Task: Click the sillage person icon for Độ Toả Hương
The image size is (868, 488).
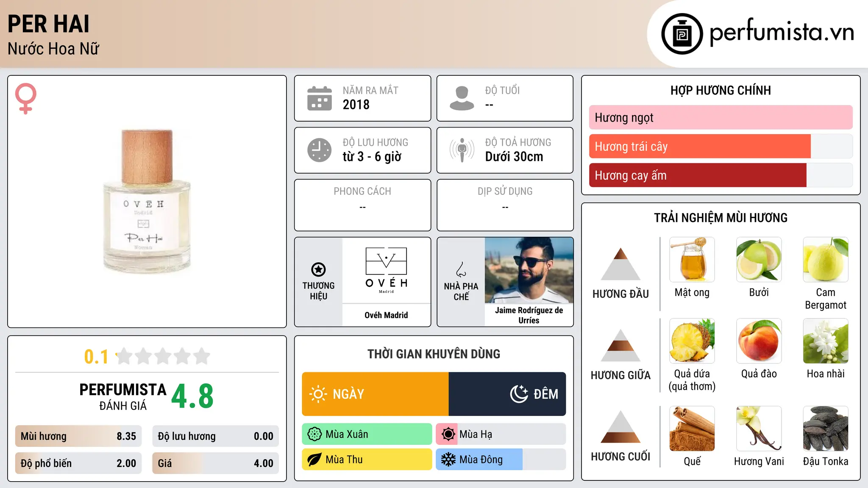Action: pos(462,150)
